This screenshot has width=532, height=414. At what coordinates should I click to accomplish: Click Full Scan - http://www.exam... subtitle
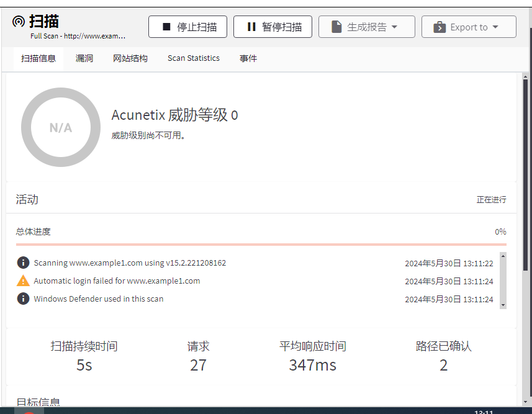coord(78,36)
